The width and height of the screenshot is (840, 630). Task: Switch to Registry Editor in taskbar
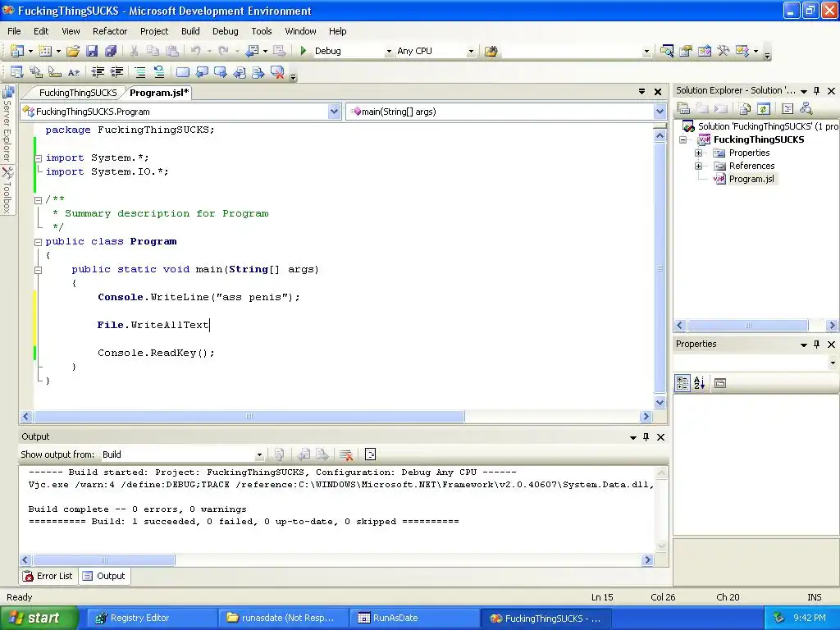pos(152,619)
